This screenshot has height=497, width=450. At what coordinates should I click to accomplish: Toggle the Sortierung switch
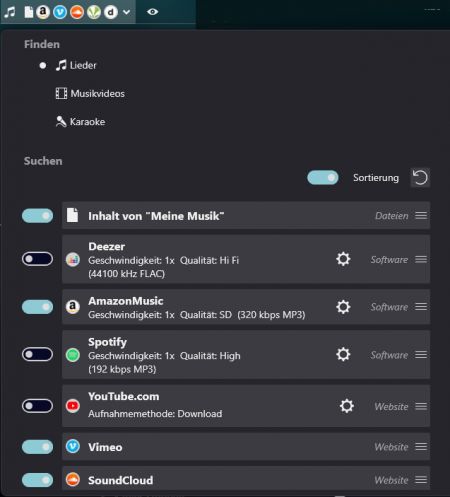point(323,178)
